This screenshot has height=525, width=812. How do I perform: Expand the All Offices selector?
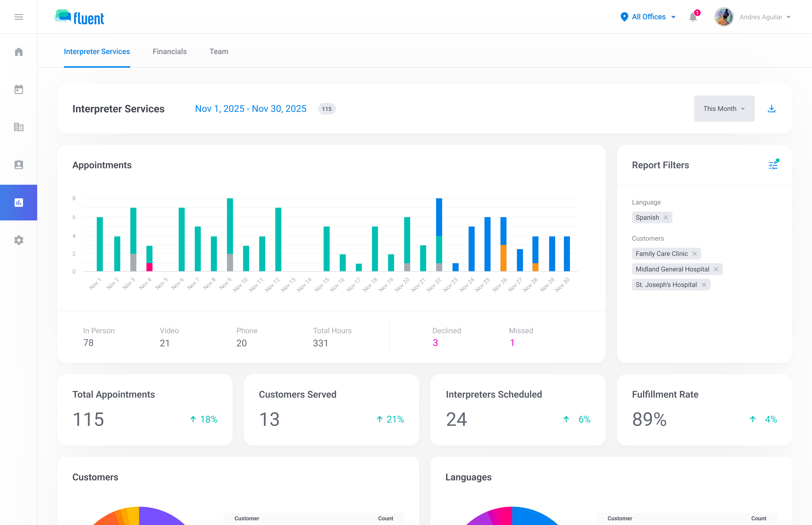pyautogui.click(x=648, y=17)
